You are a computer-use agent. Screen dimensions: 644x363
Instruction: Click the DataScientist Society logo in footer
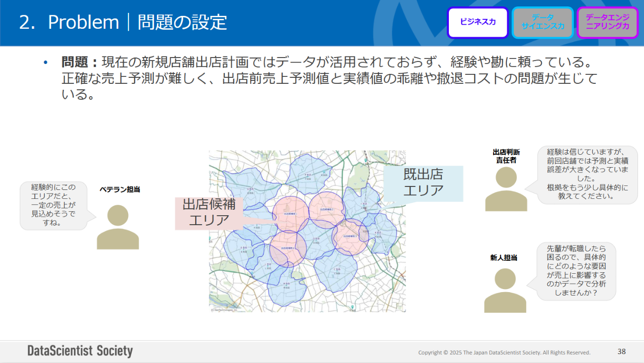click(x=80, y=351)
